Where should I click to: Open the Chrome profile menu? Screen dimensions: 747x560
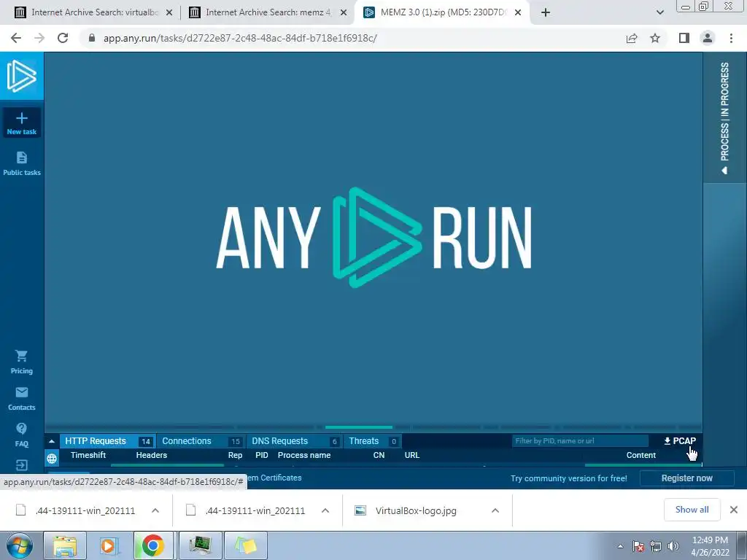click(708, 38)
